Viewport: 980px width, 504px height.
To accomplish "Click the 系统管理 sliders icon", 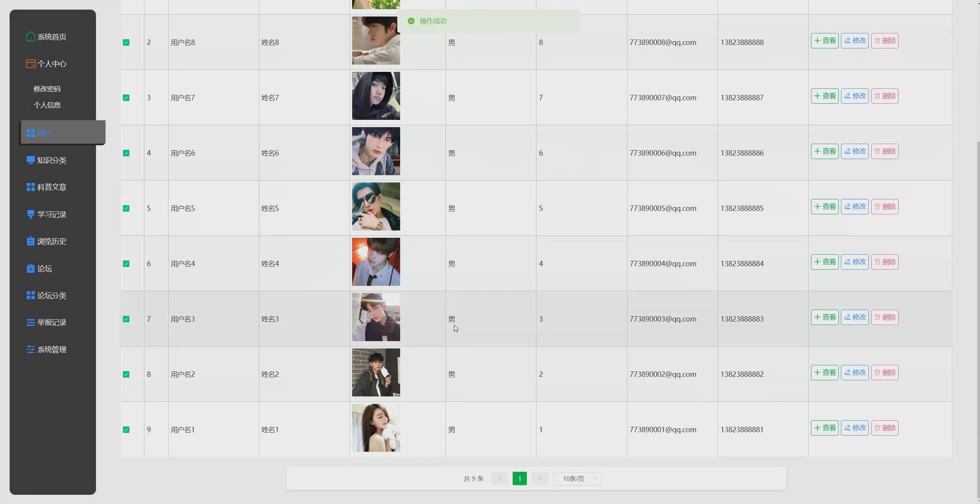I will pos(30,350).
